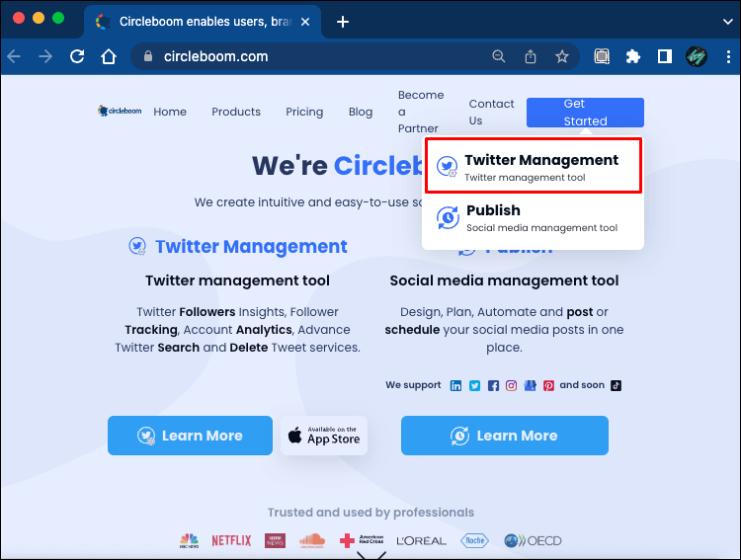Click the lock icon in address bar
Screen dimensions: 741x560
pos(148,56)
